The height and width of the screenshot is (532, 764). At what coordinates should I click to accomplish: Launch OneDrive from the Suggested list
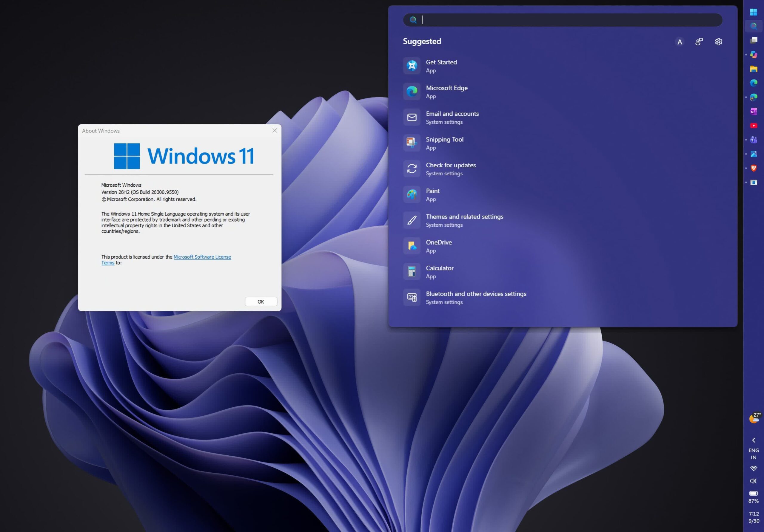click(562, 246)
